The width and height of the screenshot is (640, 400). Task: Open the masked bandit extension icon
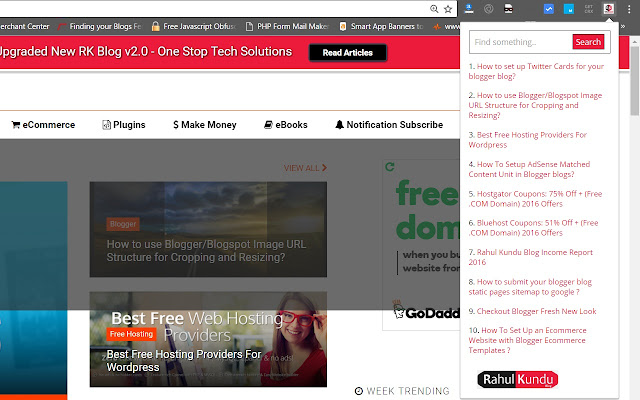pyautogui.click(x=508, y=9)
